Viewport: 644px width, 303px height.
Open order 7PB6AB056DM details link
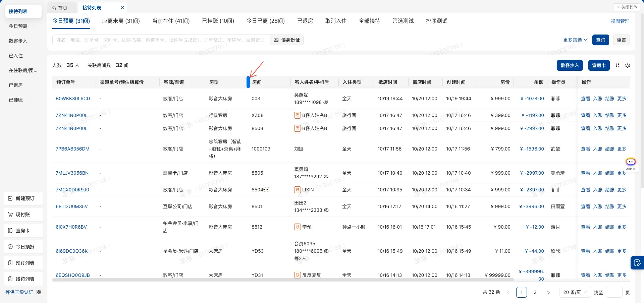(72, 149)
